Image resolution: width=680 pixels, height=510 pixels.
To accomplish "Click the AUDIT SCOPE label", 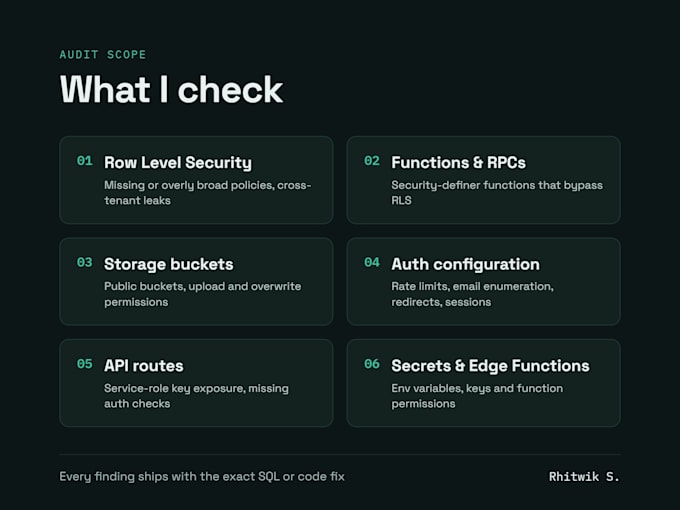I will (103, 55).
